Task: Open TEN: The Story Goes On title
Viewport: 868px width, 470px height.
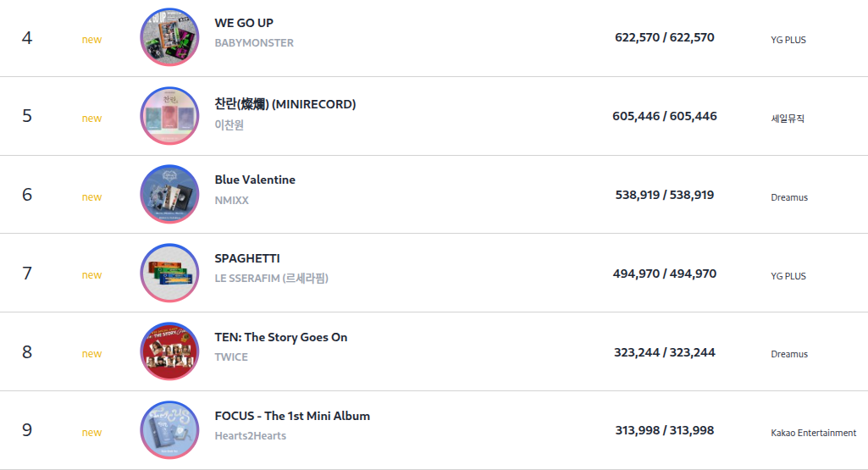Action: coord(281,337)
